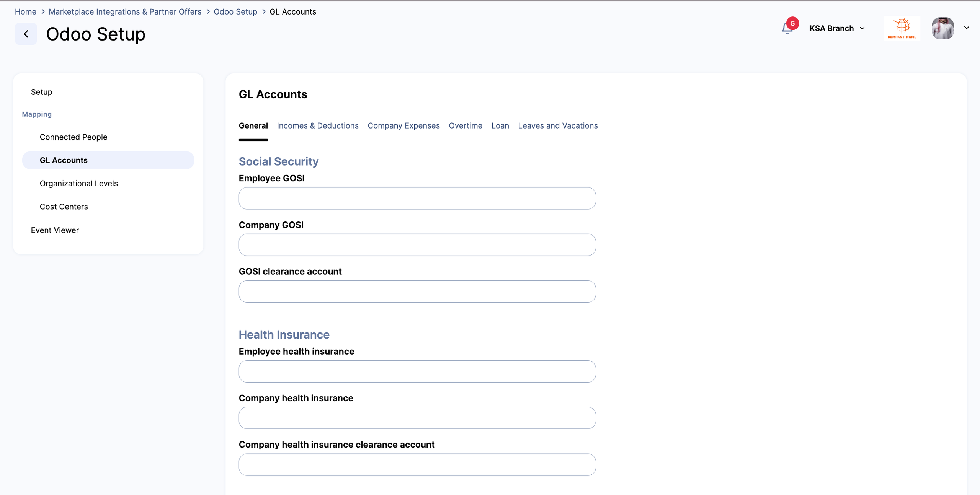Screen dimensions: 980x495
Task: Open the profile menu chevron
Action: (967, 28)
